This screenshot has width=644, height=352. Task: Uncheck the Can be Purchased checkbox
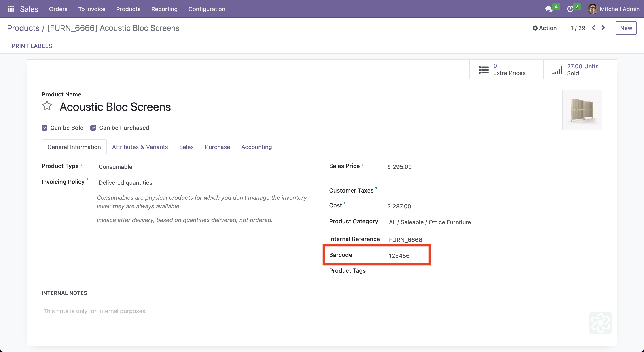(x=93, y=128)
